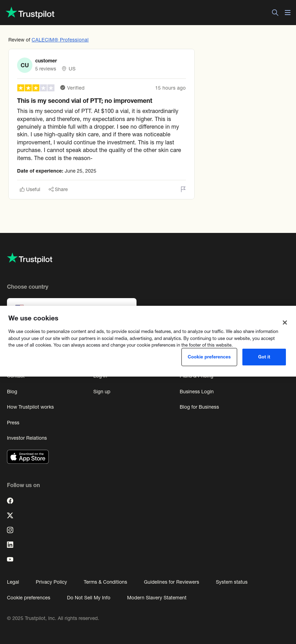Open Do Not Sell My Info link

88,598
